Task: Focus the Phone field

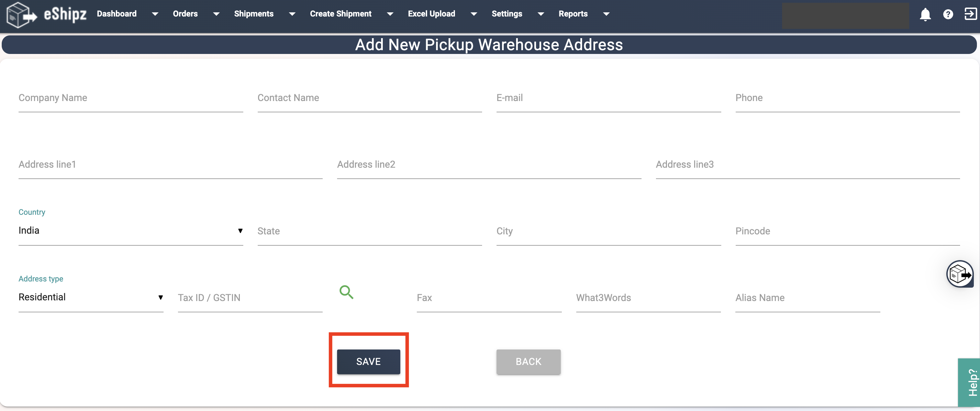Action: click(x=848, y=98)
